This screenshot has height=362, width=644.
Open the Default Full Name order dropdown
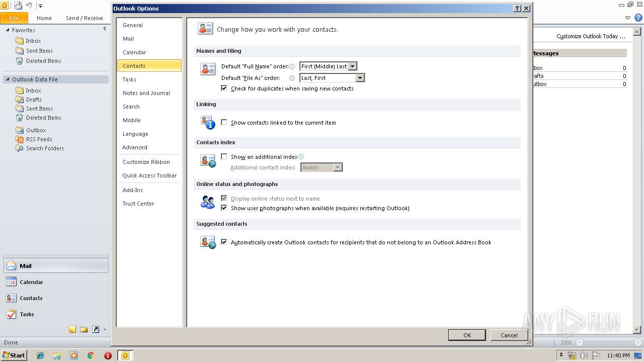tap(352, 66)
